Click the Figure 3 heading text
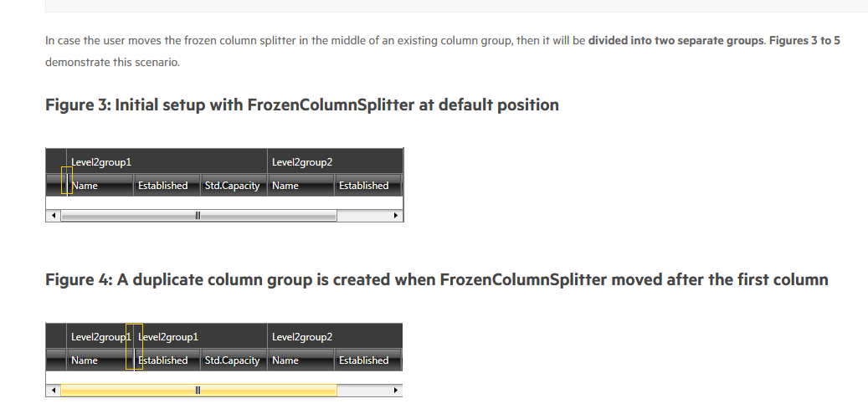 tap(301, 105)
